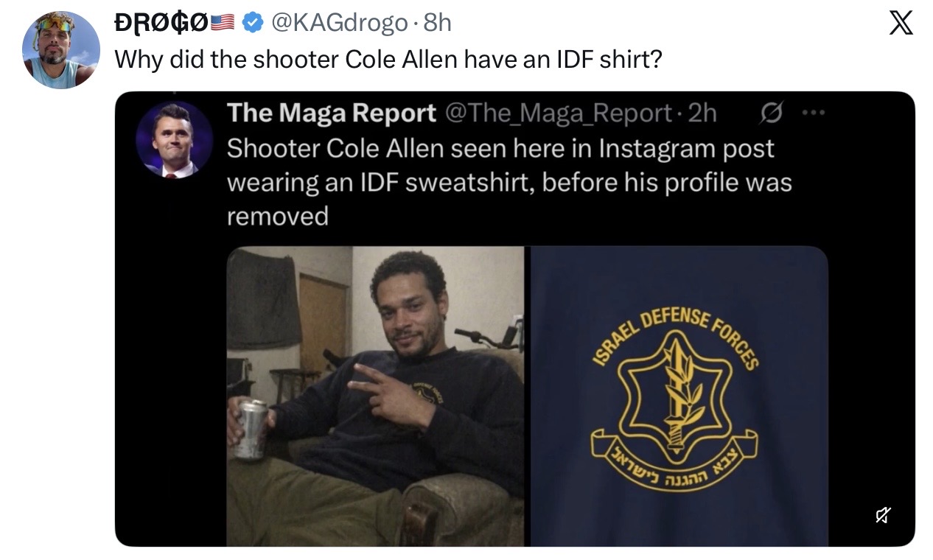Click the quoted post text about IDF sweatshirt
The image size is (933, 560).
pos(509,182)
